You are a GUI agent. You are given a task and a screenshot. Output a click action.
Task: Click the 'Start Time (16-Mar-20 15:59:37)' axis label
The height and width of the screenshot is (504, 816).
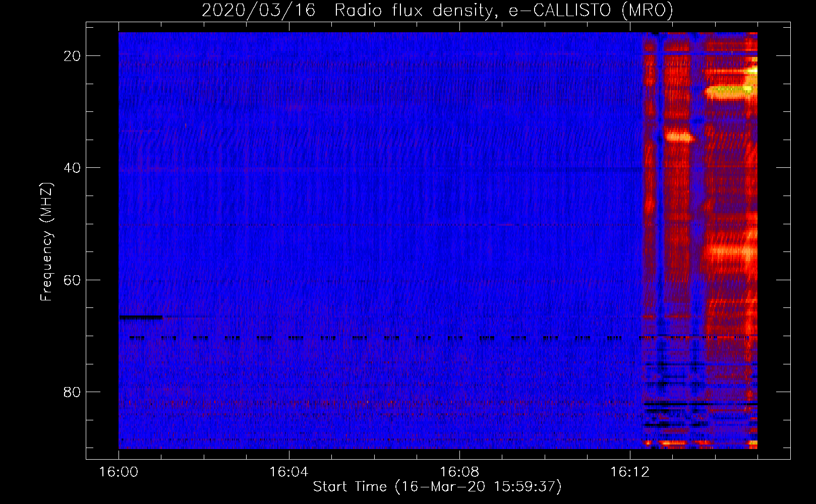click(437, 487)
